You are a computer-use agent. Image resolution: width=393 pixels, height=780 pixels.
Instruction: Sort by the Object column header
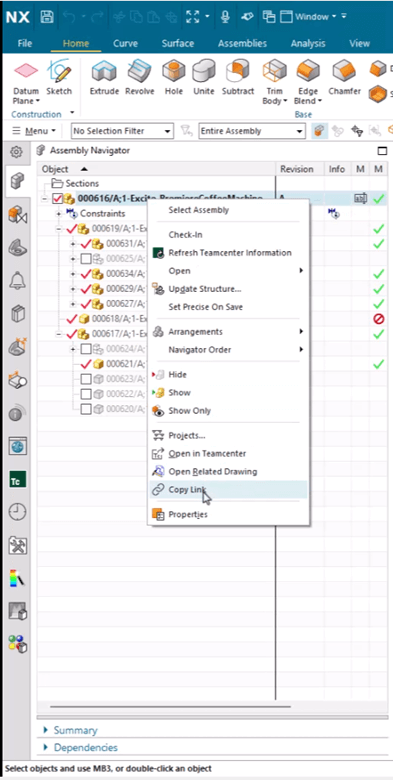pos(156,169)
